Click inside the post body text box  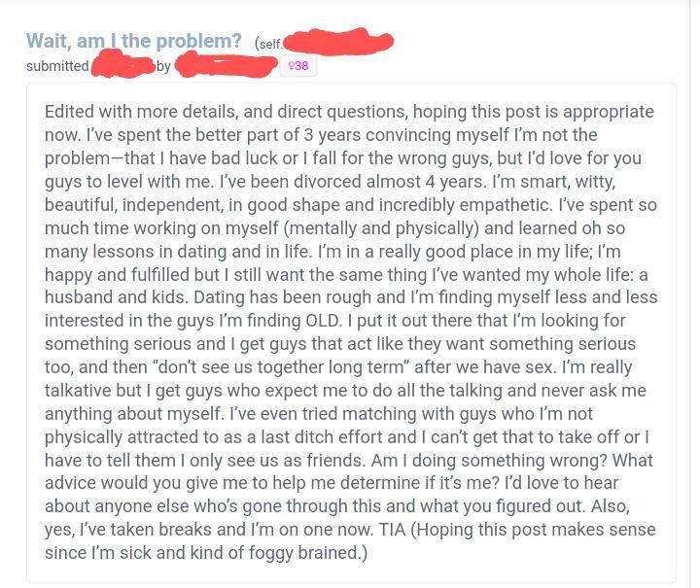tap(351, 332)
